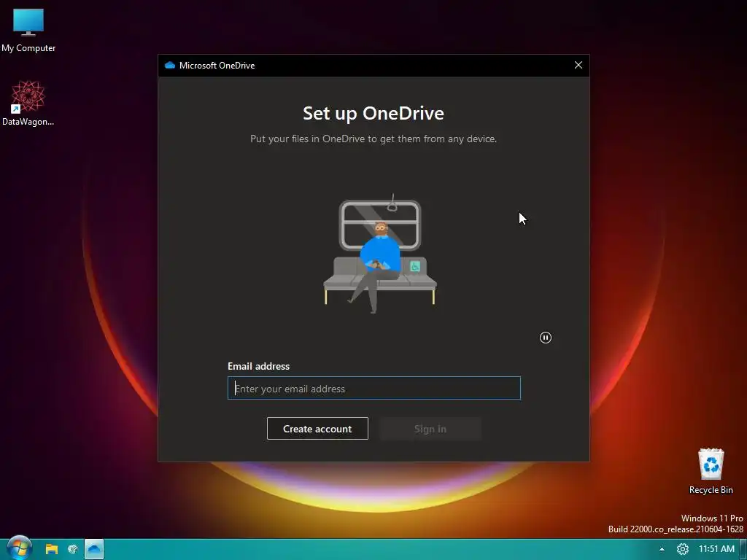This screenshot has width=747, height=560.
Task: Click the show desktop strip at the taskbar end
Action: click(743, 549)
